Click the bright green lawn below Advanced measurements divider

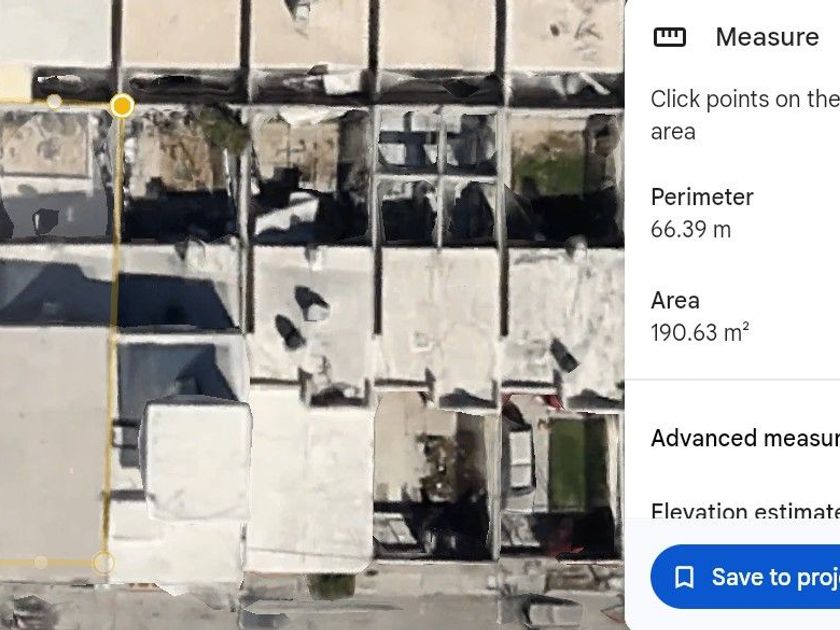pyautogui.click(x=568, y=463)
